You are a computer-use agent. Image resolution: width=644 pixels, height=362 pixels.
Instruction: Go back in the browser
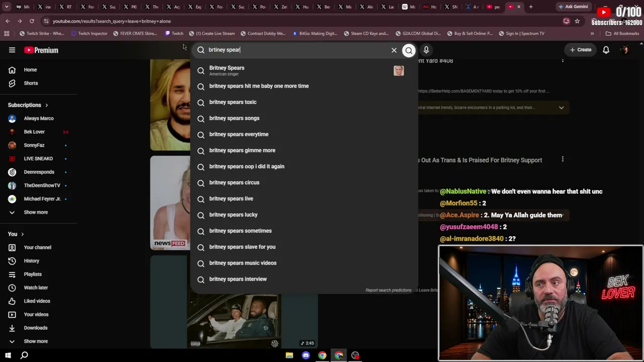[x=8, y=21]
